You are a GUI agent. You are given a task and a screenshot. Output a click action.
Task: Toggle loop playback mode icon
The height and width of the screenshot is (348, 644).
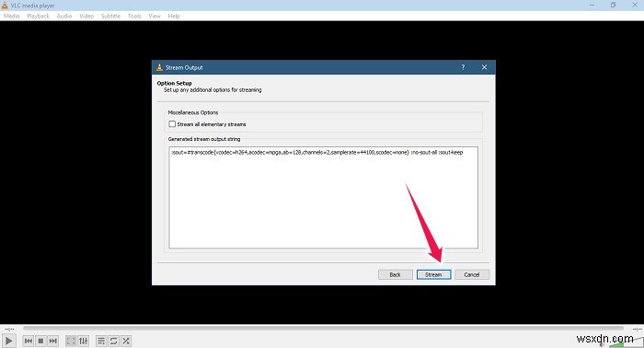pyautogui.click(x=113, y=341)
